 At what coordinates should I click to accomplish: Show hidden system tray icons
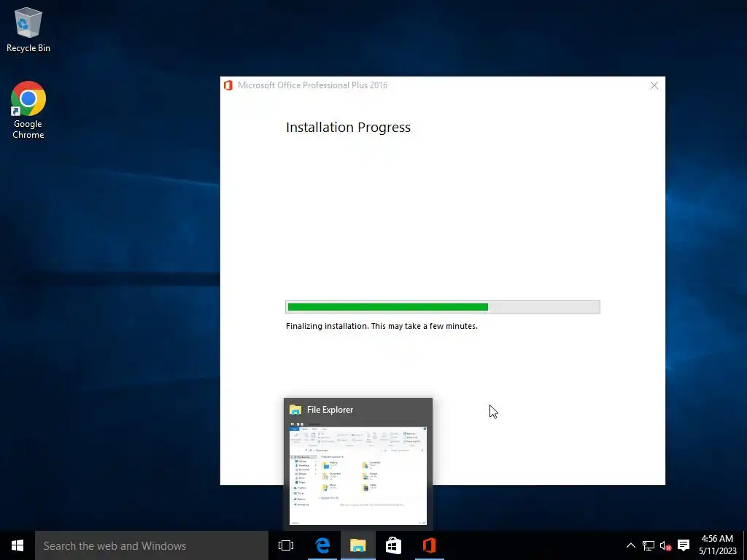631,545
